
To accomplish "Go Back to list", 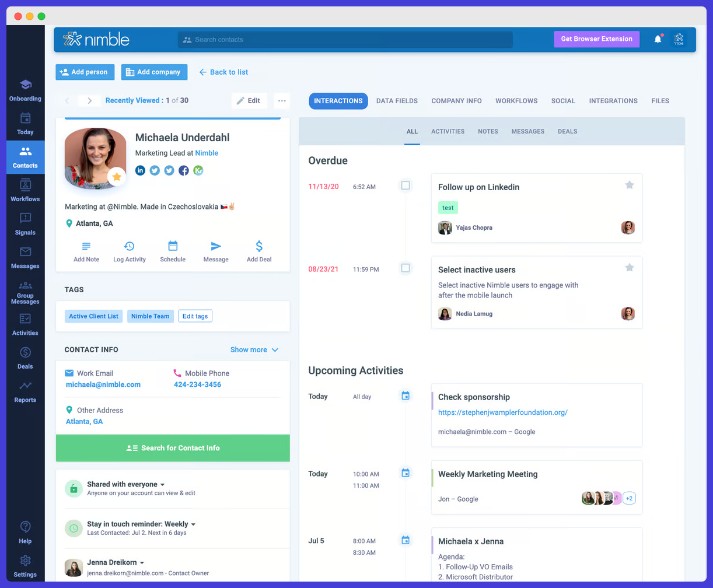I will [x=223, y=72].
